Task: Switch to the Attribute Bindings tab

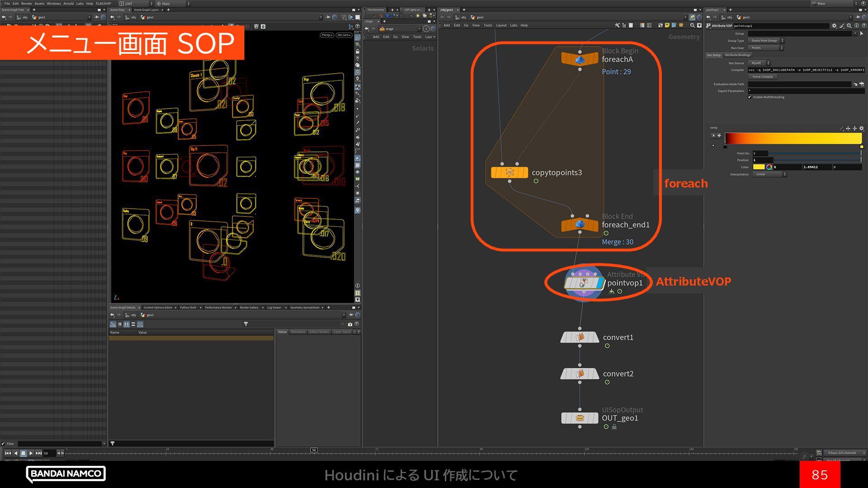Action: point(737,55)
